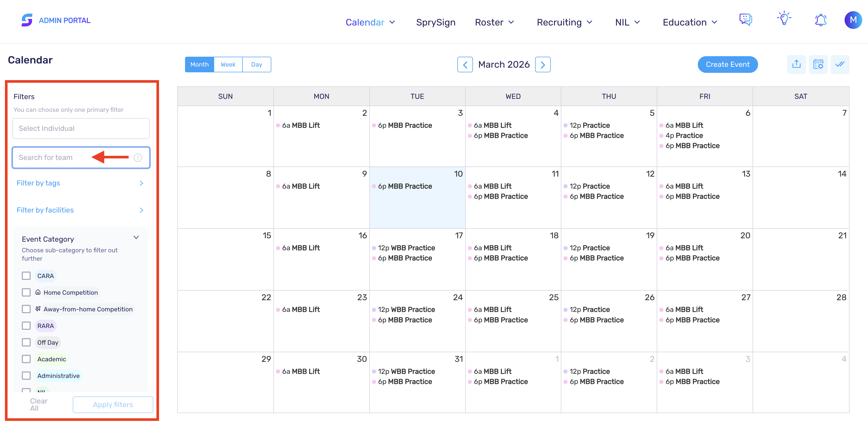Check the RARA category checkbox
Viewport: 868px width, 424px height.
(x=26, y=325)
